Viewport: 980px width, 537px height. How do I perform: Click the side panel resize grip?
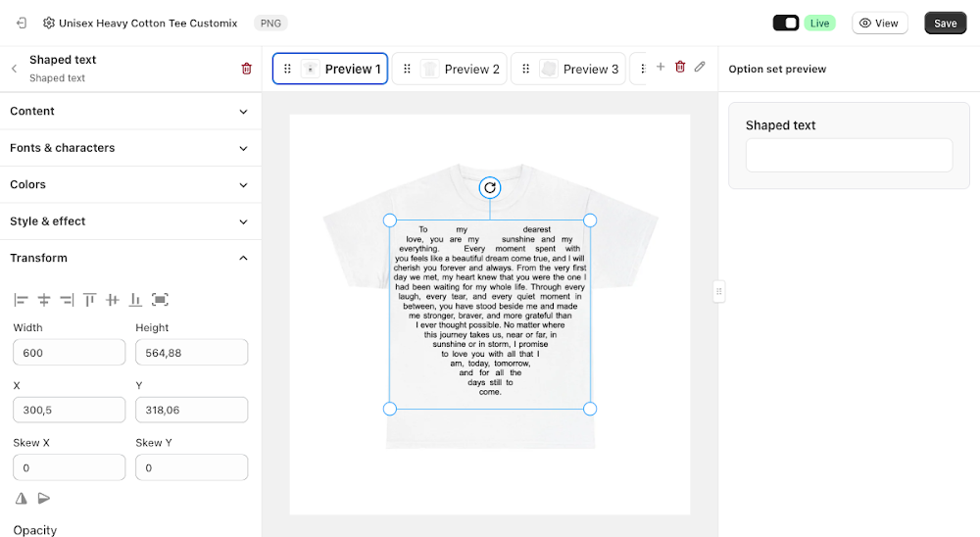718,291
